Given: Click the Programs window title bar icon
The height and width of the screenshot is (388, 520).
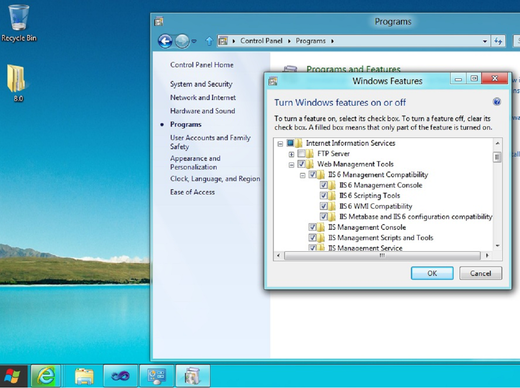Looking at the screenshot, I should click(159, 22).
